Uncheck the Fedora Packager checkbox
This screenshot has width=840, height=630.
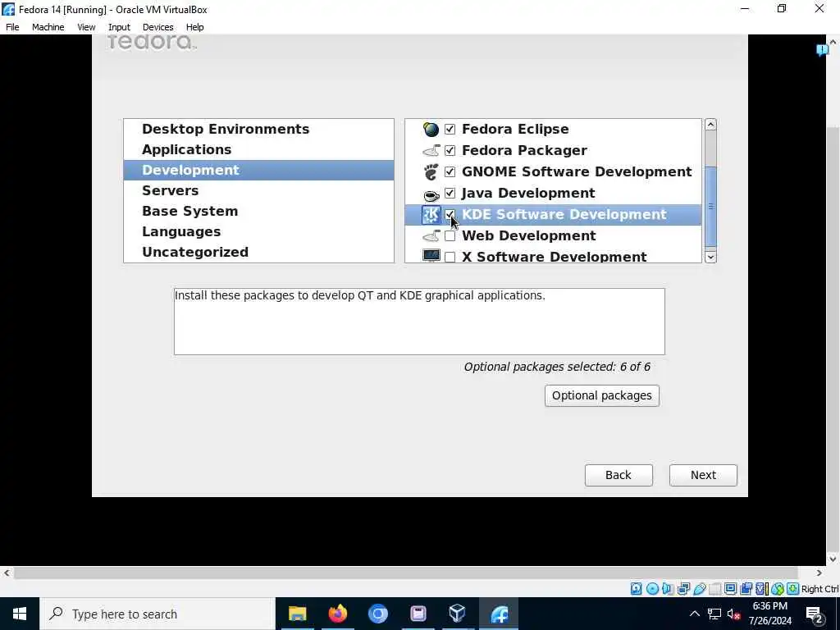[x=450, y=151]
